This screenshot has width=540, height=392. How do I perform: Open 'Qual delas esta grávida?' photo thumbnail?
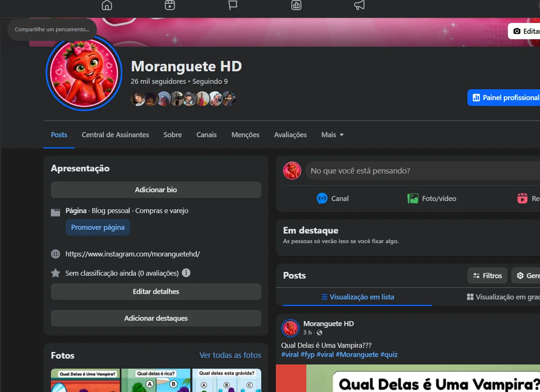coord(227,380)
